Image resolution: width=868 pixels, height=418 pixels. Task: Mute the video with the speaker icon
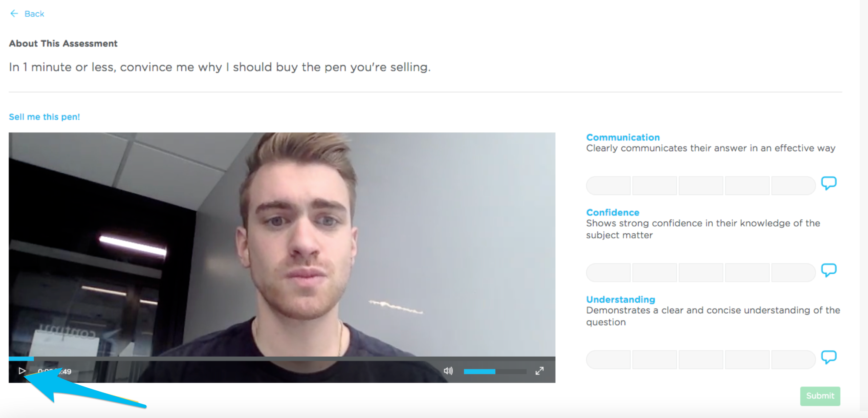pyautogui.click(x=448, y=371)
